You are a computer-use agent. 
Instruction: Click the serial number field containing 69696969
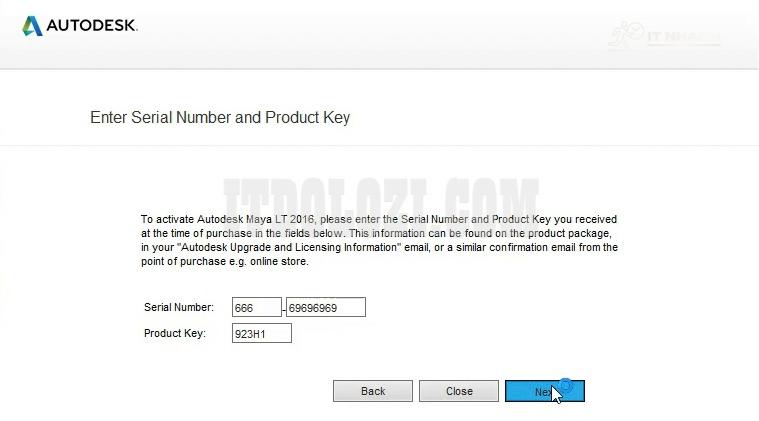(x=326, y=307)
